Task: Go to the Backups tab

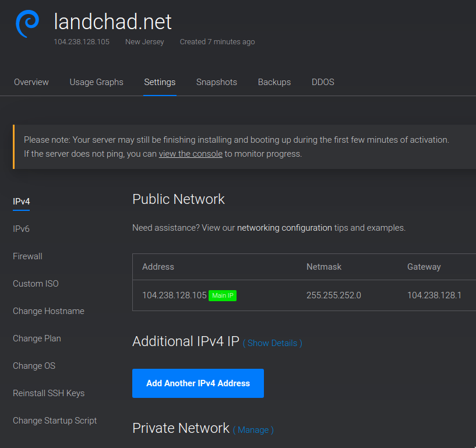Action: click(274, 82)
